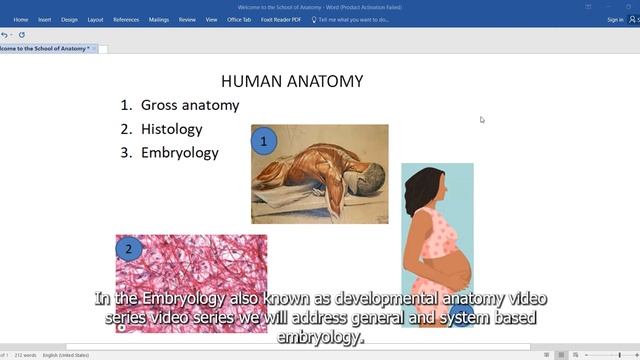The width and height of the screenshot is (640, 360).
Task: Switch to the Design tab
Action: click(69, 20)
